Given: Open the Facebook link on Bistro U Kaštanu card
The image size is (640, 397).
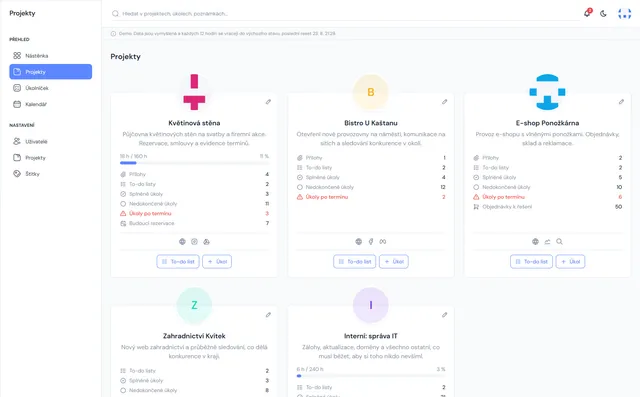Looking at the screenshot, I should coord(371,242).
